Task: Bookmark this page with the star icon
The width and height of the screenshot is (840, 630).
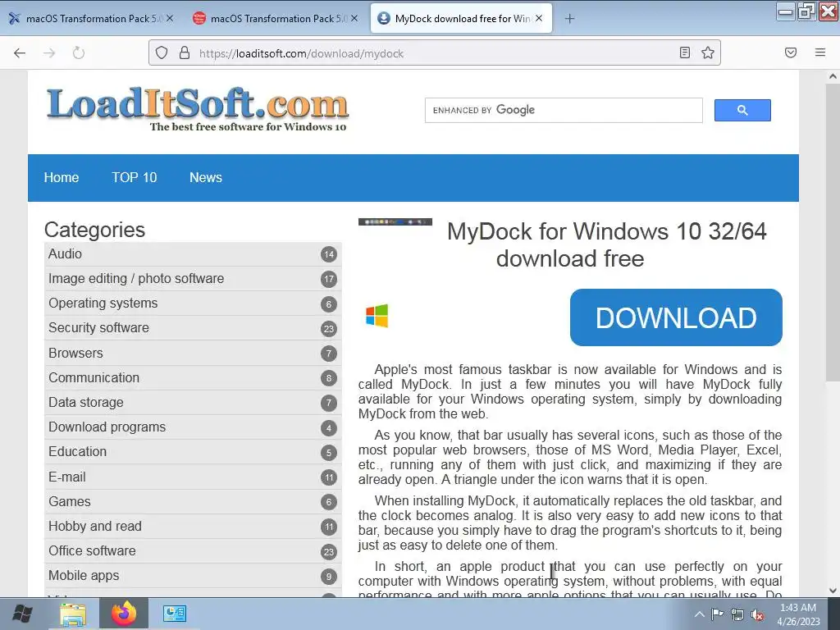Action: click(708, 52)
